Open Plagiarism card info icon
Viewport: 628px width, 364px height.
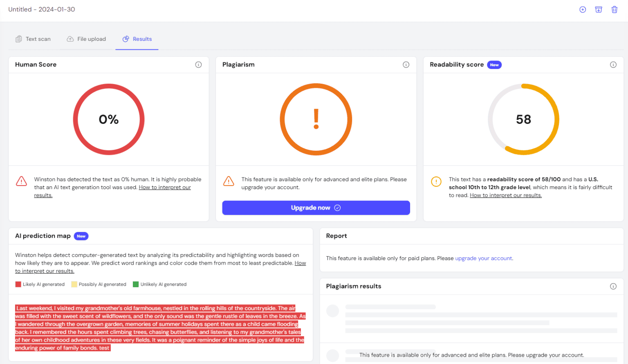point(406,65)
